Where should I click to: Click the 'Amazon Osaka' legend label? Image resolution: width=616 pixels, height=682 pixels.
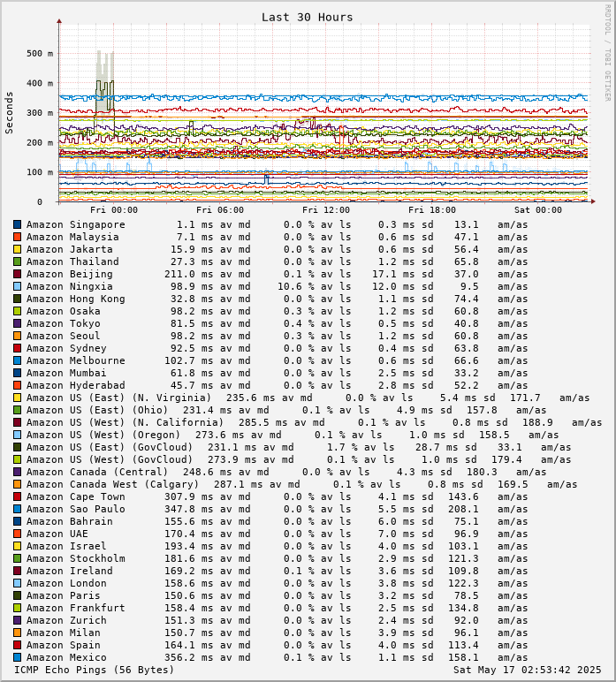pyautogui.click(x=64, y=311)
